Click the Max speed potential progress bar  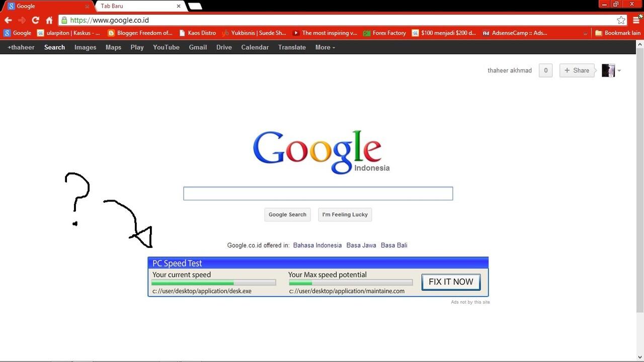(x=351, y=283)
